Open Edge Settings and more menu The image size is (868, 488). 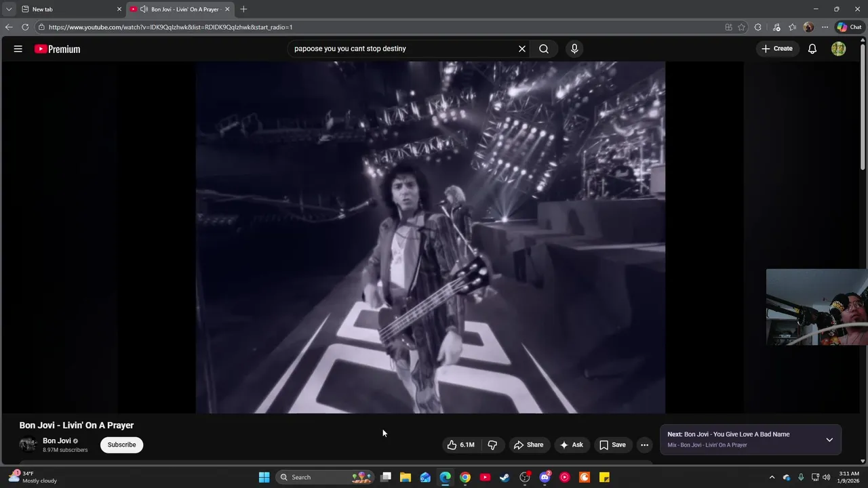tap(825, 27)
